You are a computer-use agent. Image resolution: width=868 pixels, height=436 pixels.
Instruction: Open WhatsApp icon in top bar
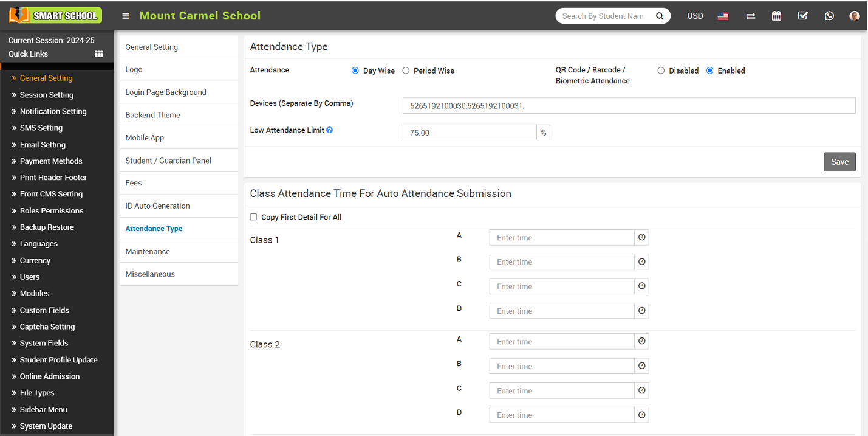829,16
